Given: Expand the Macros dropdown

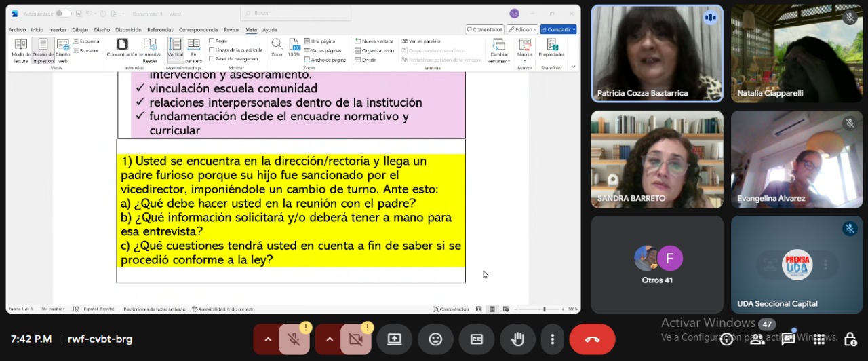Looking at the screenshot, I should (x=525, y=60).
